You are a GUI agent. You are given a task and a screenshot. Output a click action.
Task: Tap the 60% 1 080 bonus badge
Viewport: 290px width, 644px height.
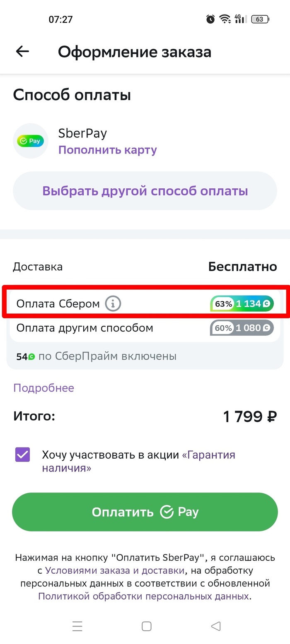242,328
